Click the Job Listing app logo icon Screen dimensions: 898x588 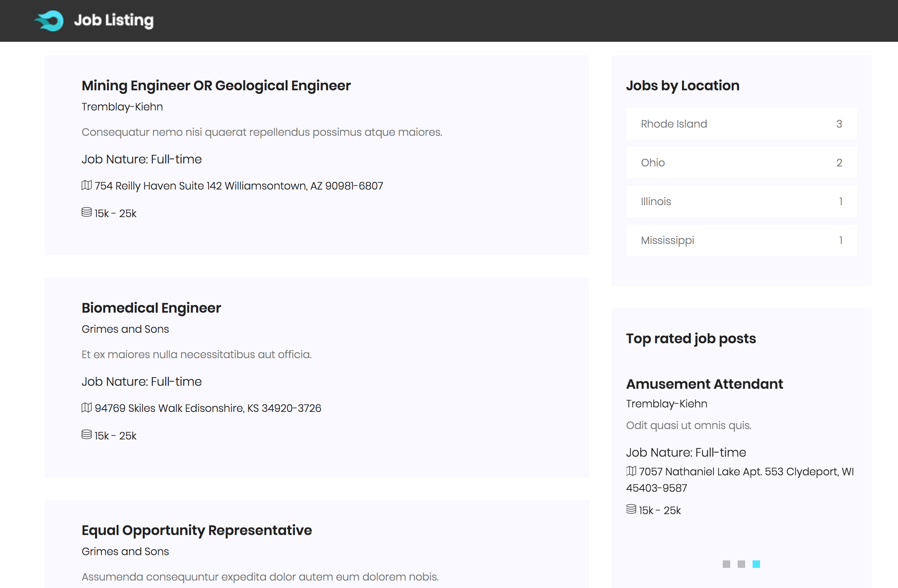click(x=50, y=20)
